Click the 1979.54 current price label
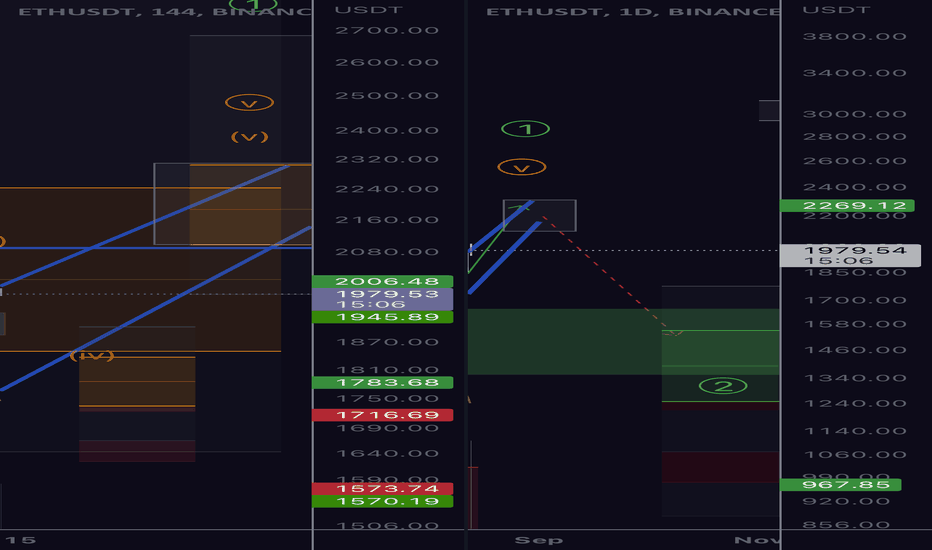The image size is (932, 550). tap(851, 256)
